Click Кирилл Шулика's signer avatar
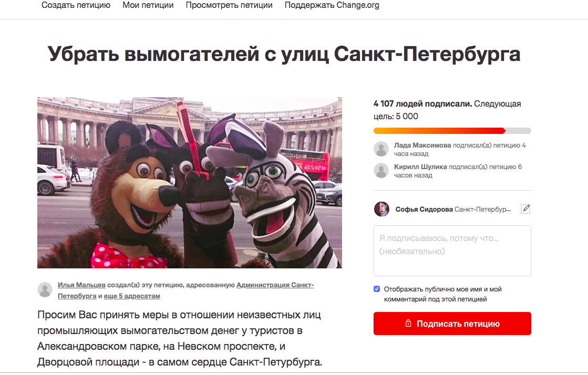Viewport: 588px width, 375px height. coord(381,170)
